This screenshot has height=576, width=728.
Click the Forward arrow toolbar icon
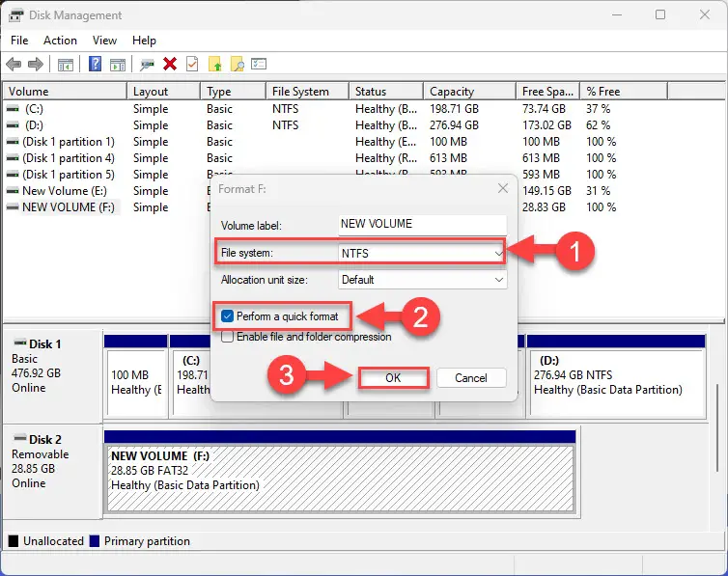[x=36, y=64]
